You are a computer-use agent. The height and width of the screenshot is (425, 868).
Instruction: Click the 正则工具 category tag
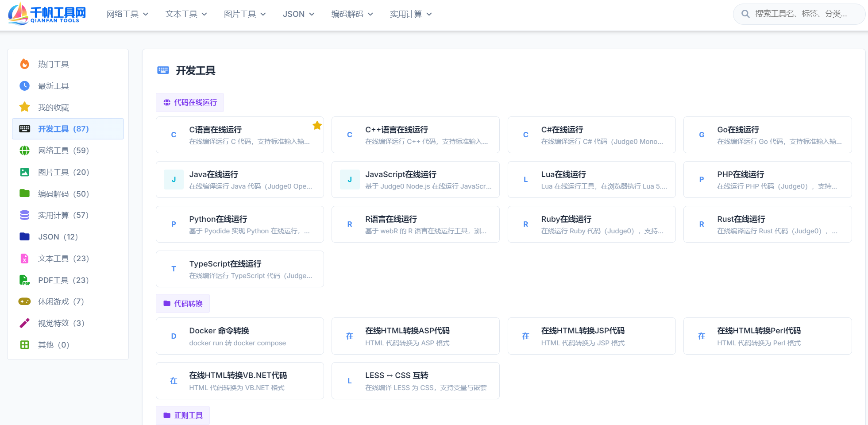[183, 415]
